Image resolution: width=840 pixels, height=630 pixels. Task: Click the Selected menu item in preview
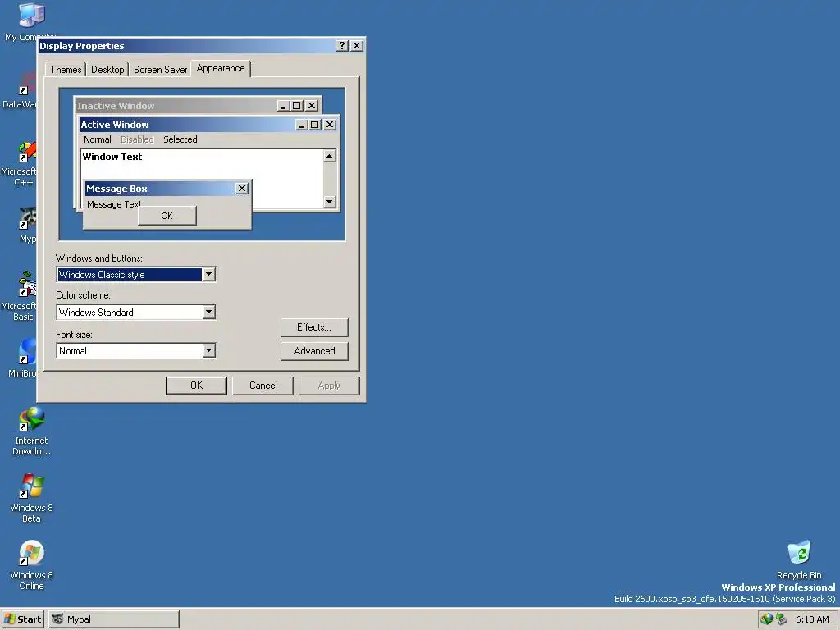click(x=180, y=139)
